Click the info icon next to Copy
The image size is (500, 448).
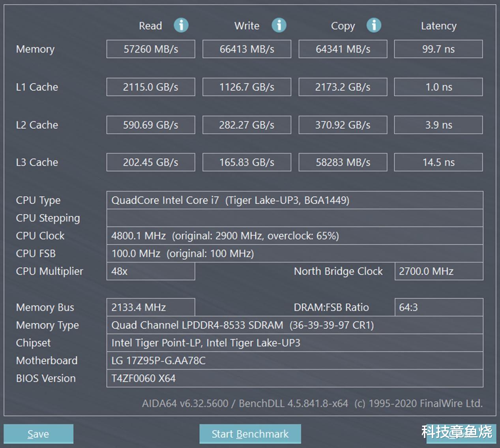[x=374, y=25]
